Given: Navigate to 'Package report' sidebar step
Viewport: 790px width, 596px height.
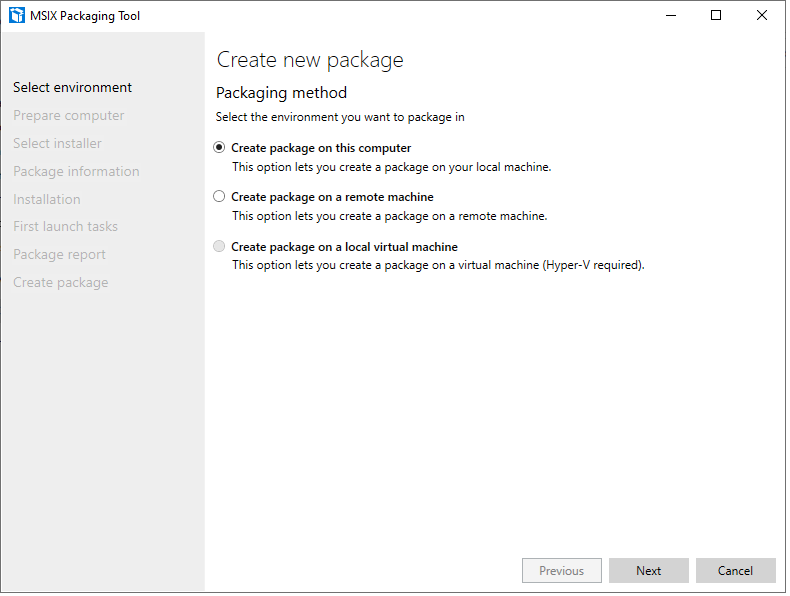Looking at the screenshot, I should (x=59, y=255).
